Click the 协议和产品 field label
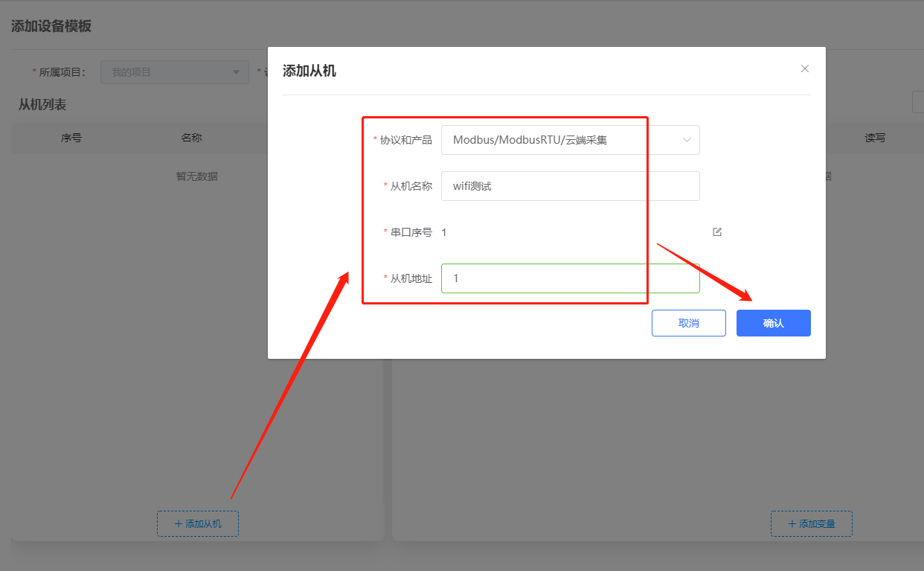Image resolution: width=924 pixels, height=571 pixels. [405, 140]
